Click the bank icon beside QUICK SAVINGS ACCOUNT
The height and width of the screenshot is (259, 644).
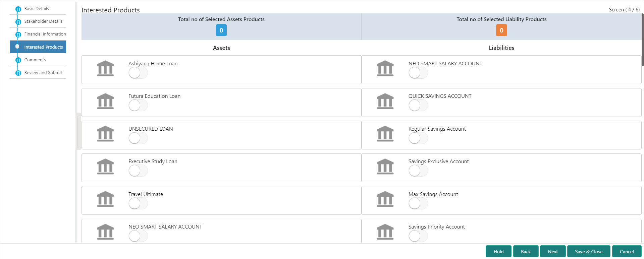tap(385, 101)
